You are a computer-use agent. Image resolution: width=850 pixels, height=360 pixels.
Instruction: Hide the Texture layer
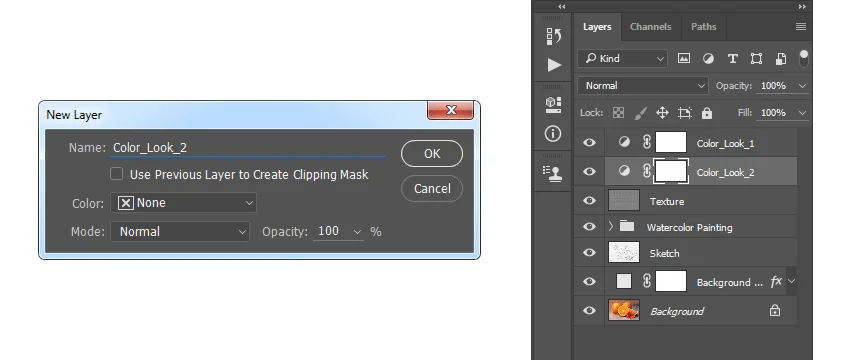pos(589,201)
